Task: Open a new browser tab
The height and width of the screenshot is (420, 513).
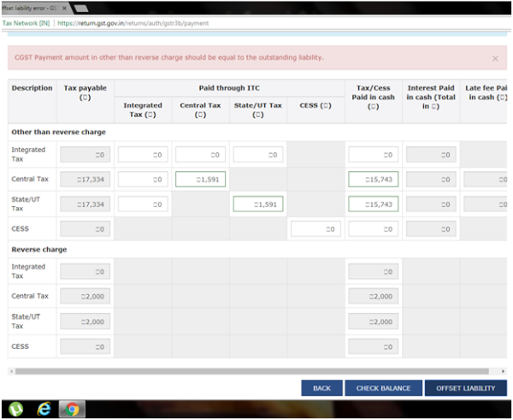Action: [84, 7]
